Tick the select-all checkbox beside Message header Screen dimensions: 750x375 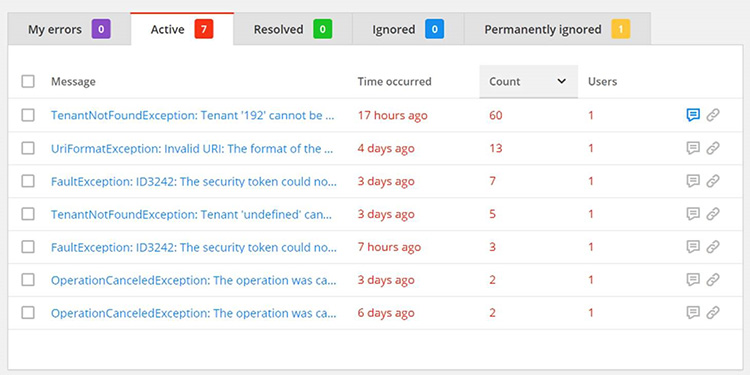point(28,81)
